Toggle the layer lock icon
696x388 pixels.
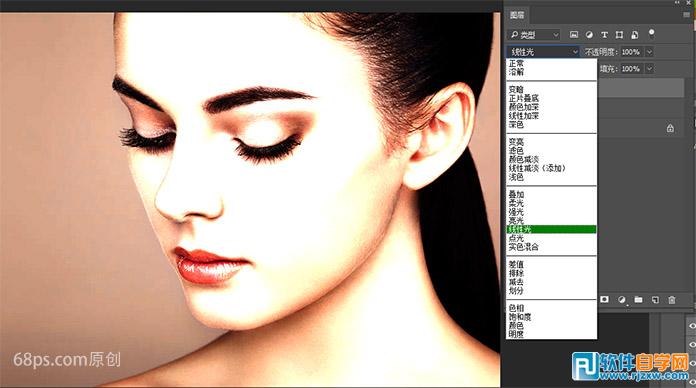click(x=670, y=128)
